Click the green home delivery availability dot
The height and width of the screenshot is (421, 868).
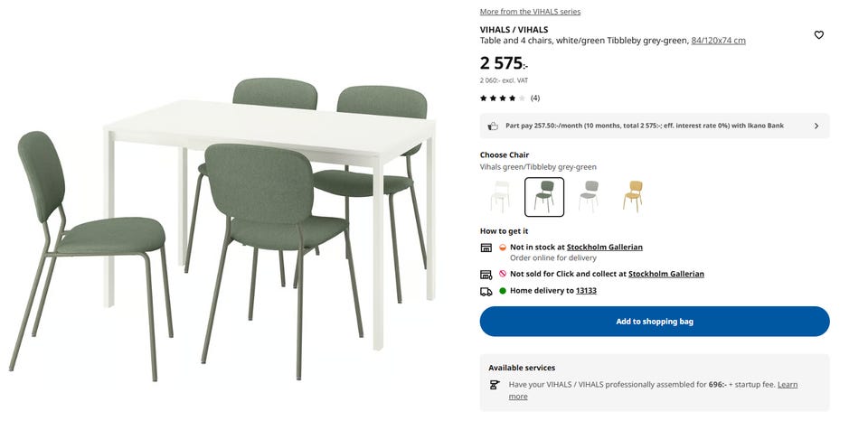click(503, 290)
